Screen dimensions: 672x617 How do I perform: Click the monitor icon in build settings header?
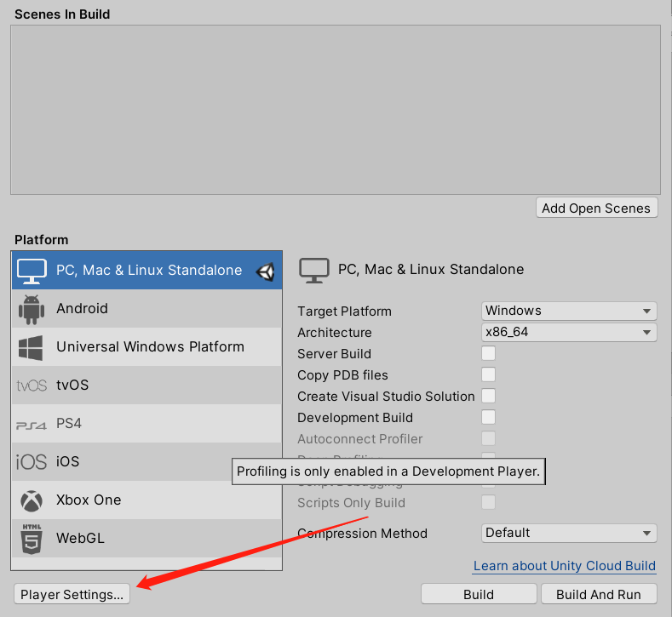pyautogui.click(x=313, y=270)
